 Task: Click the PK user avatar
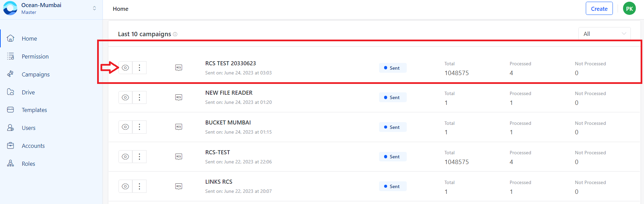tap(629, 9)
